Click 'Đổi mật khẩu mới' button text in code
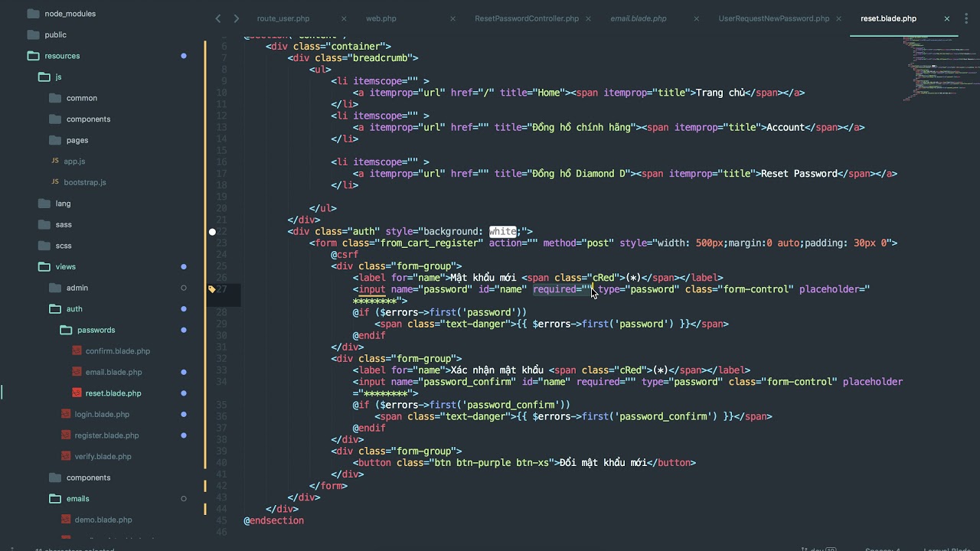980x551 pixels. click(x=603, y=462)
